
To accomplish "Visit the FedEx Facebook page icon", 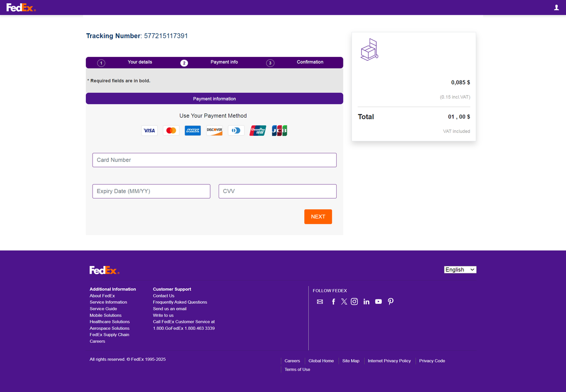I will pos(333,302).
